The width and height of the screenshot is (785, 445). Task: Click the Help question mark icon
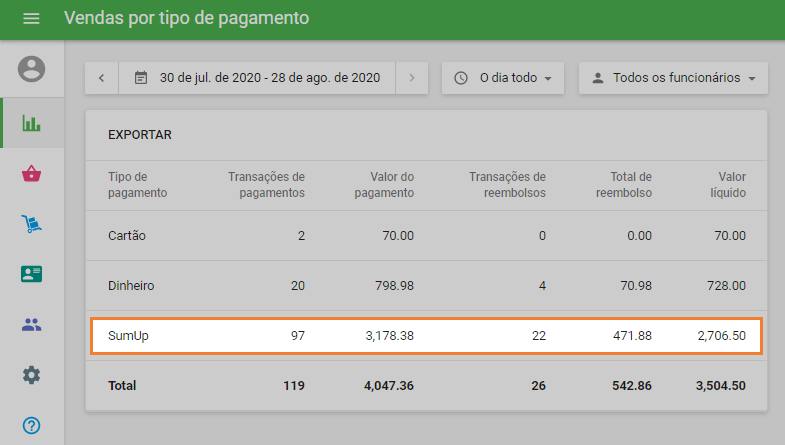point(32,424)
